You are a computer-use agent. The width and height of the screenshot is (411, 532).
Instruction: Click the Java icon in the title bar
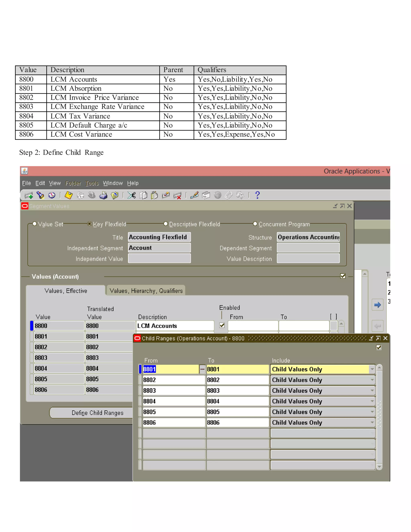(x=24, y=171)
